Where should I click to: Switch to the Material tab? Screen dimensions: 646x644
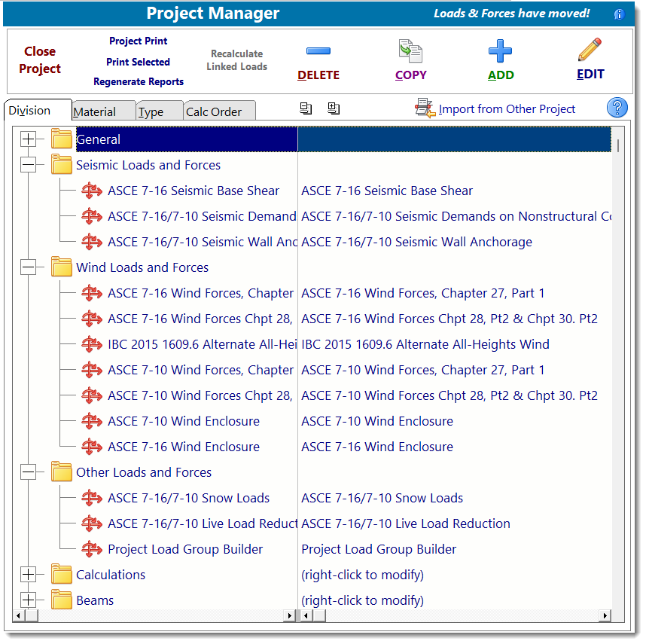(x=95, y=111)
